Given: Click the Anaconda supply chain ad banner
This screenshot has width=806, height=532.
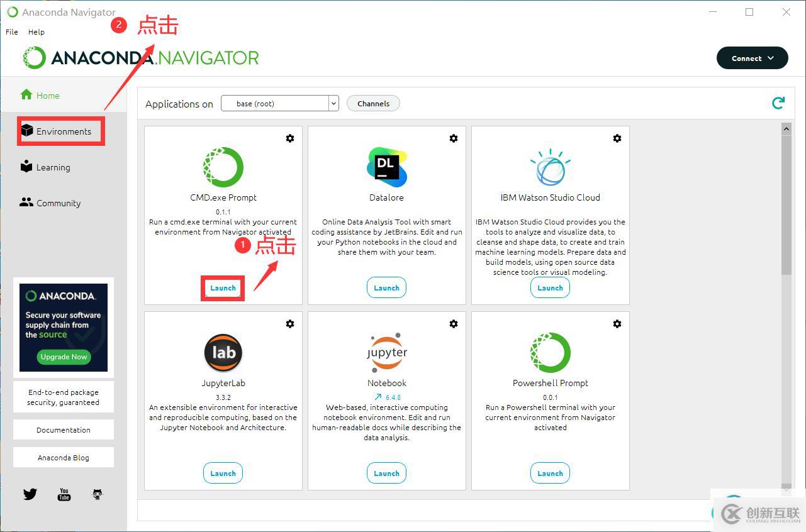Looking at the screenshot, I should [x=64, y=328].
